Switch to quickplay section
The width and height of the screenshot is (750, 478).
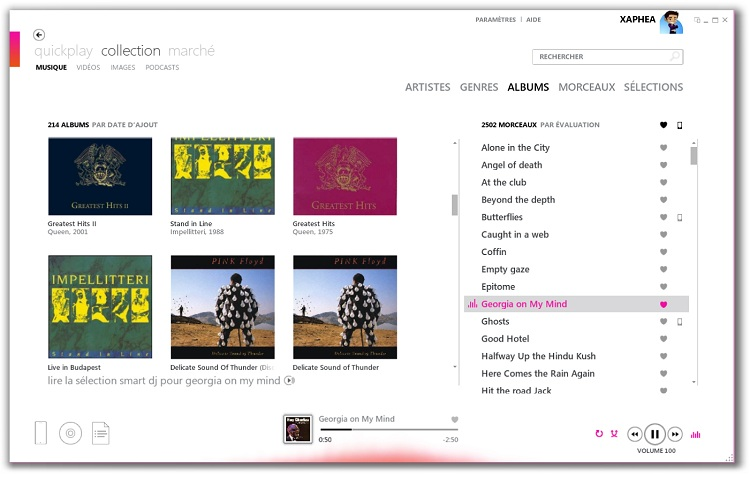click(64, 51)
